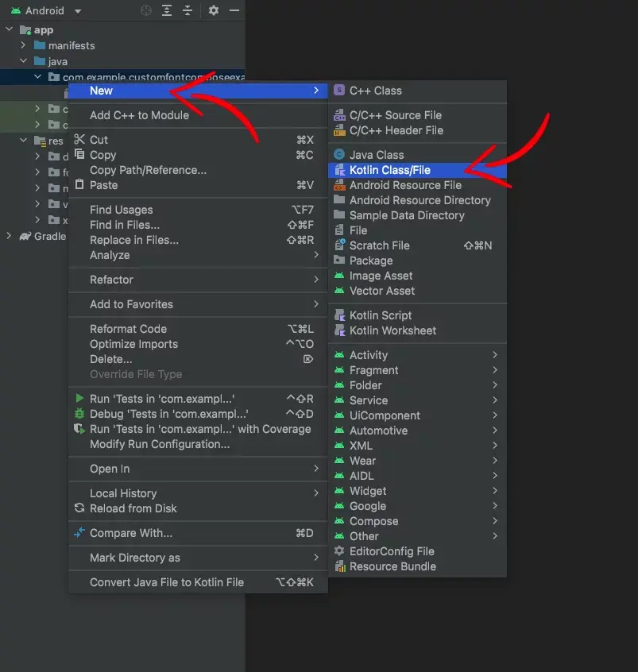Collapse the com.example package node

[x=37, y=76]
